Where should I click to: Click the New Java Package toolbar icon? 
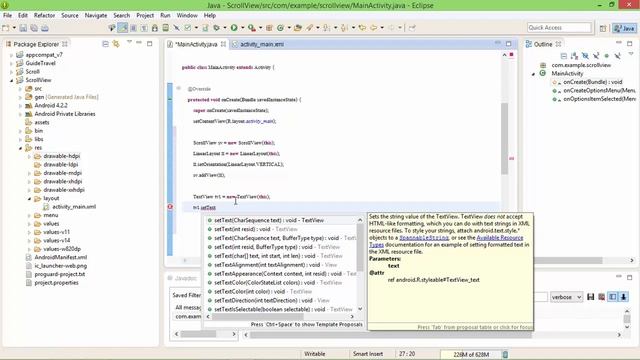(269, 28)
